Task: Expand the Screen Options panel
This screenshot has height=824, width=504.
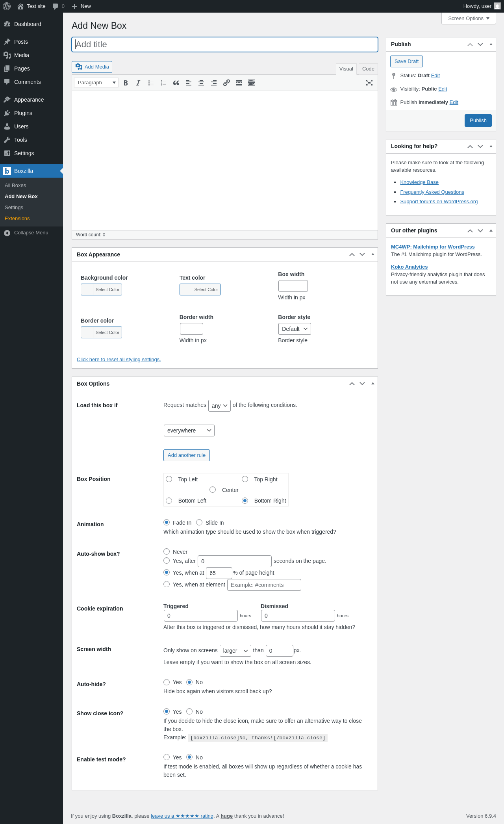Action: (469, 19)
